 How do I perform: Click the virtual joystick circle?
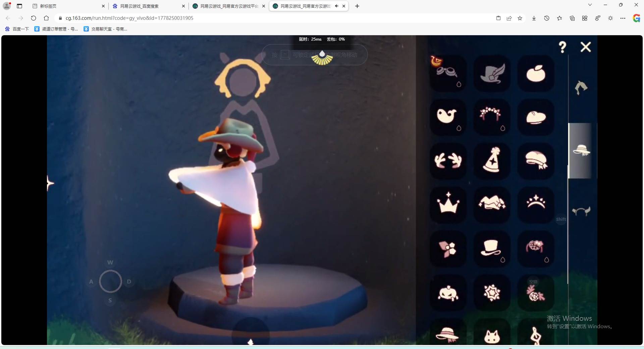tap(110, 281)
